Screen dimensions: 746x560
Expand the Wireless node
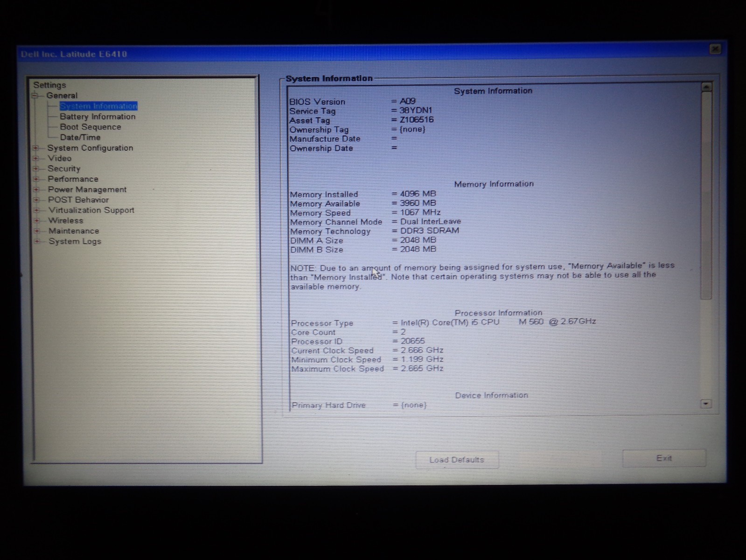pyautogui.click(x=36, y=220)
